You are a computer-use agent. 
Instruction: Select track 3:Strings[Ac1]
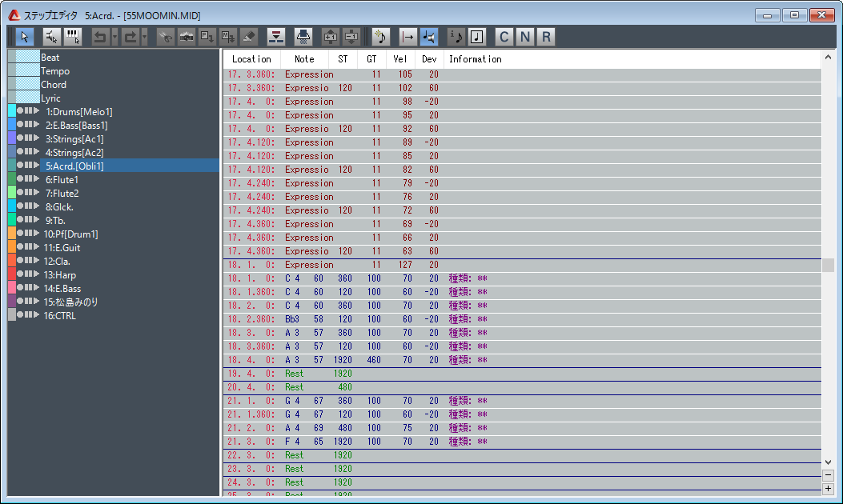114,138
